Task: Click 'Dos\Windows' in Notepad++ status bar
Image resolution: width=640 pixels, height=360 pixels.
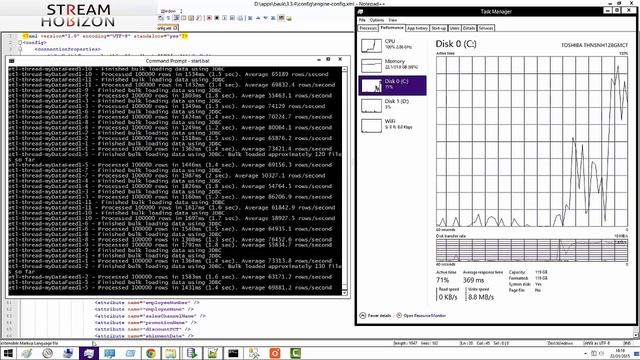Action: pos(560,343)
